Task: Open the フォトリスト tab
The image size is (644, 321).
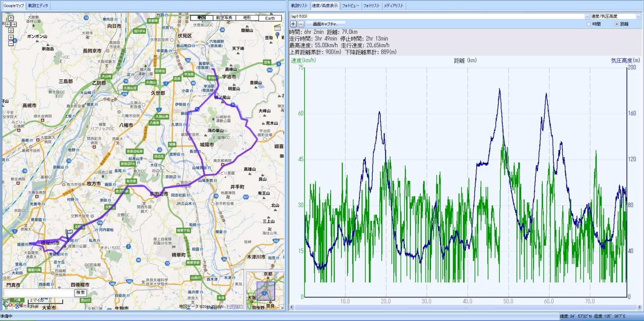Action: point(371,6)
